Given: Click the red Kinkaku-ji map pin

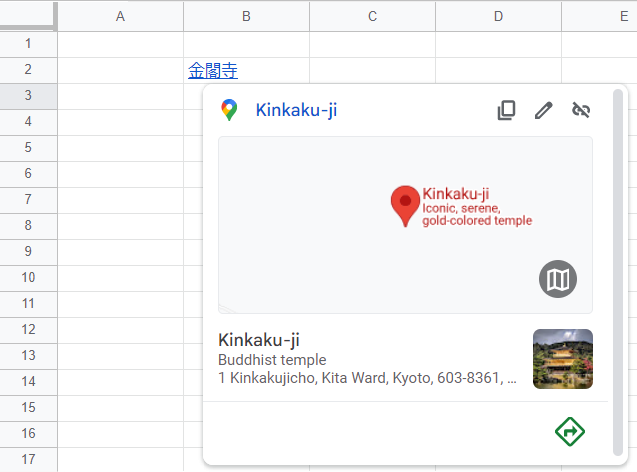Looking at the screenshot, I should pos(404,205).
